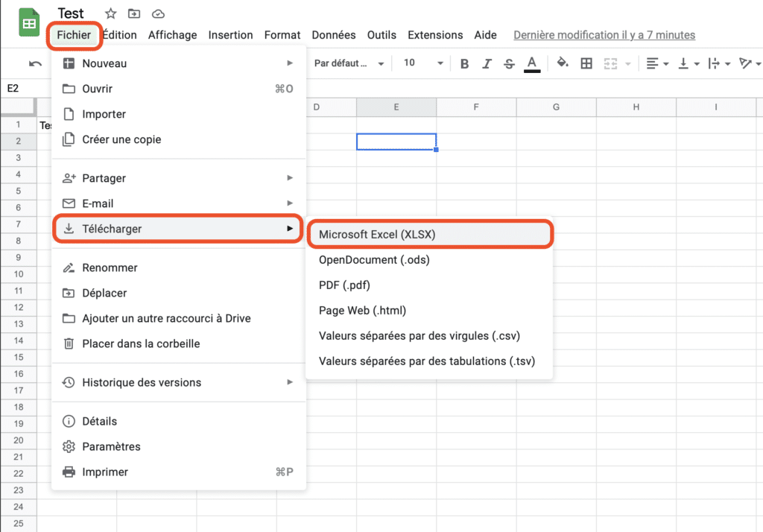This screenshot has width=763, height=532.
Task: Click the selected cell E2
Action: [x=396, y=142]
